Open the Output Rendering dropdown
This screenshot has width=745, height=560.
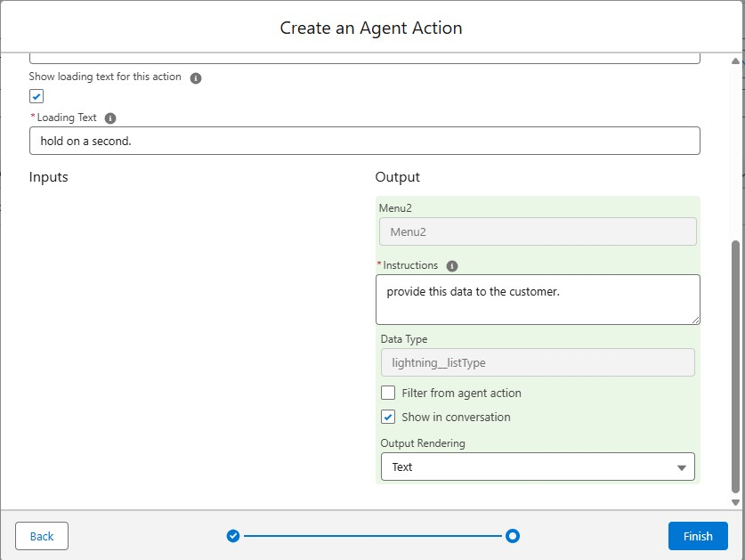click(x=538, y=467)
